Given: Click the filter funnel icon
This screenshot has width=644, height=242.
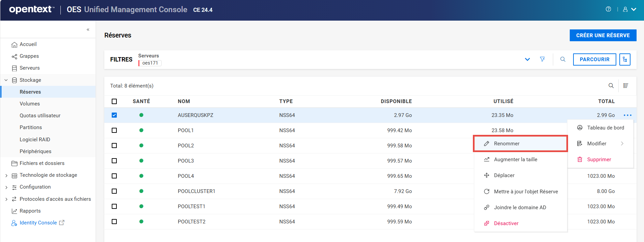Looking at the screenshot, I should click(x=542, y=59).
